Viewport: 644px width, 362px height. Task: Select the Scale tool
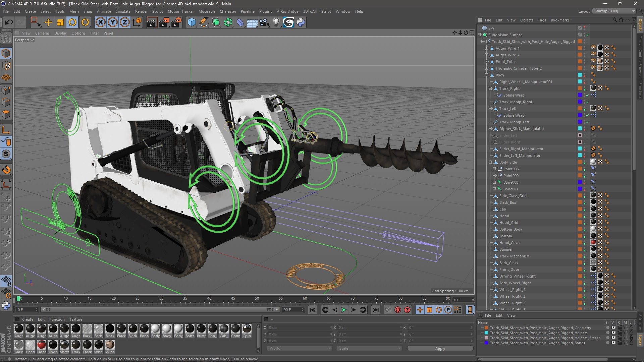60,22
